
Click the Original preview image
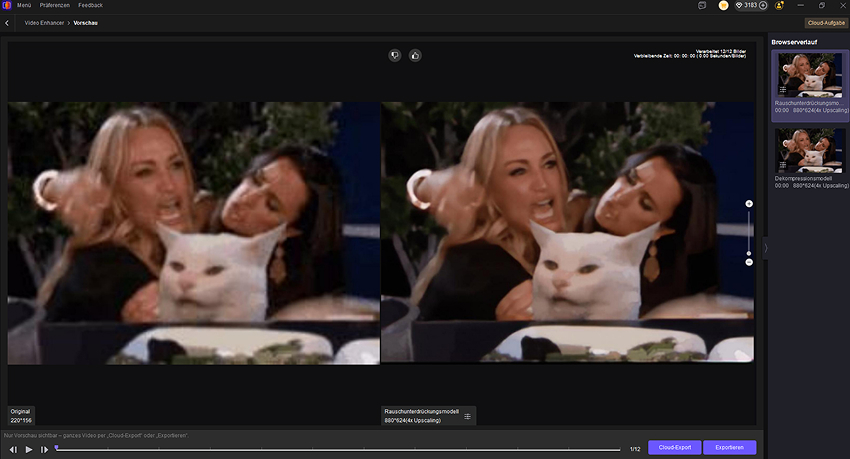click(x=194, y=233)
